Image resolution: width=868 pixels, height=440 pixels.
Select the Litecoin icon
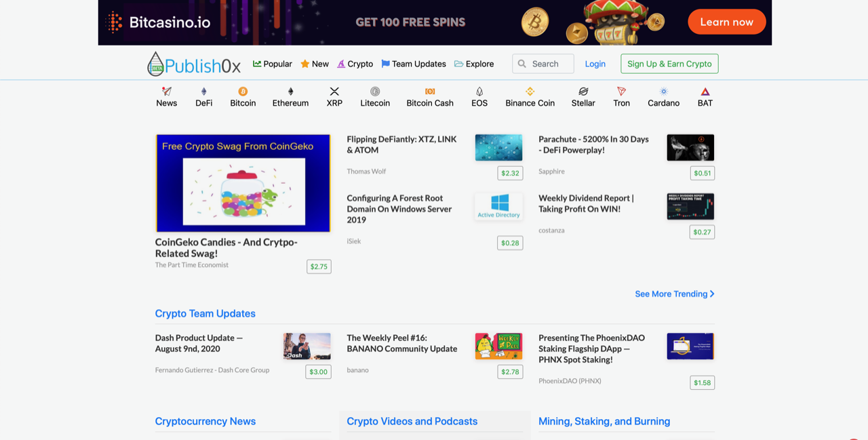(375, 92)
